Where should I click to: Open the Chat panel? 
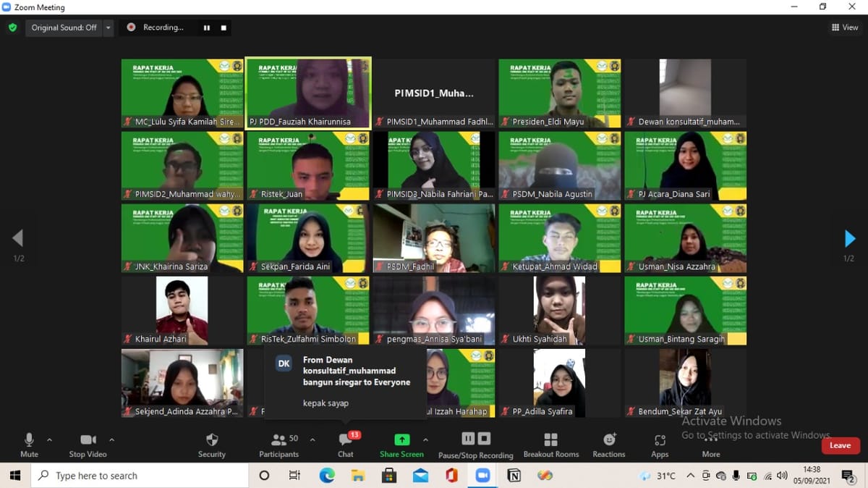tap(345, 440)
